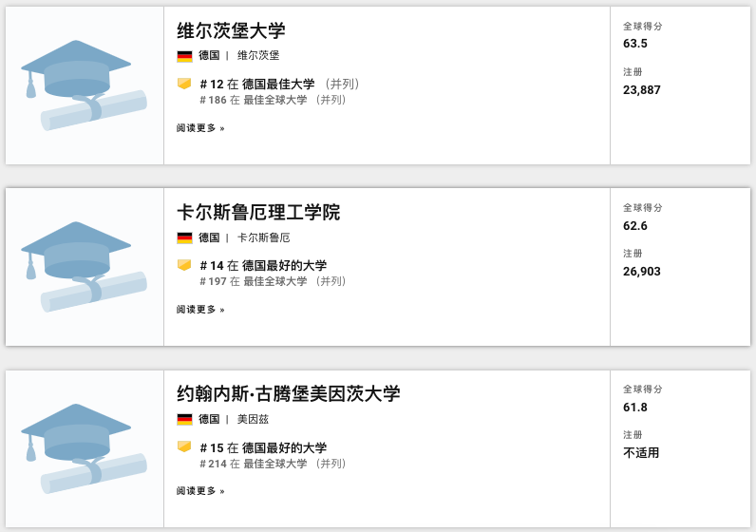
Task: Expand 阅读更多 for 维尔茨堡大学
Action: tap(200, 127)
